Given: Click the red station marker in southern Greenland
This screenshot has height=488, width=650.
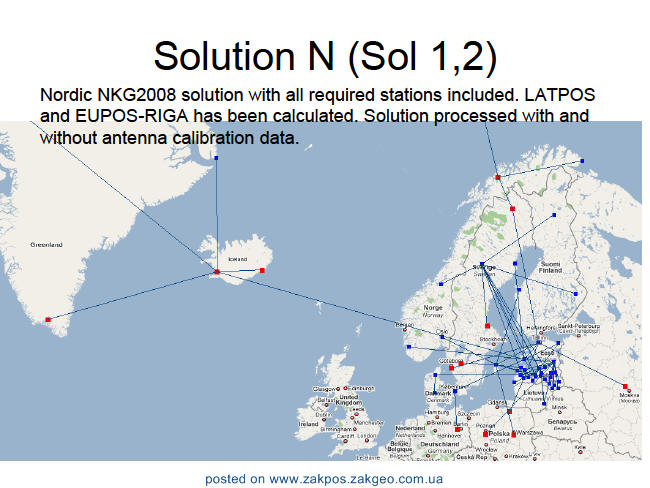Looking at the screenshot, I should (x=48, y=320).
